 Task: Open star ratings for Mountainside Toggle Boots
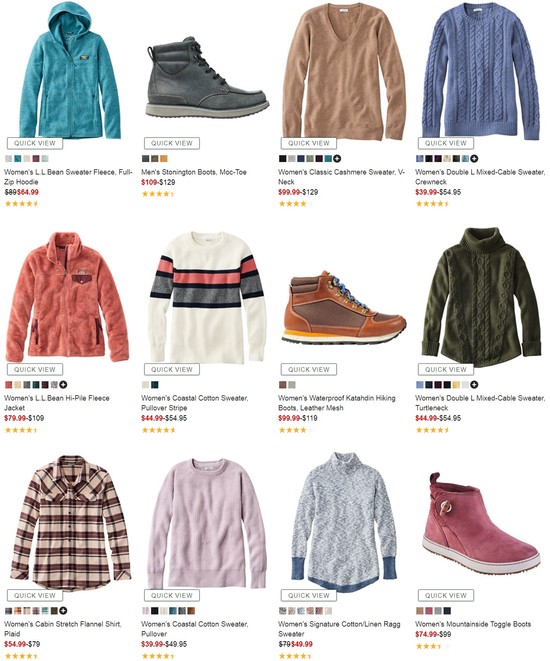pyautogui.click(x=432, y=646)
